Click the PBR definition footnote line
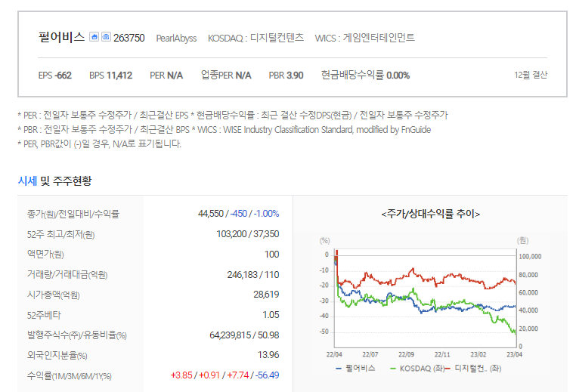Image resolution: width=576 pixels, height=392 pixels. click(224, 130)
